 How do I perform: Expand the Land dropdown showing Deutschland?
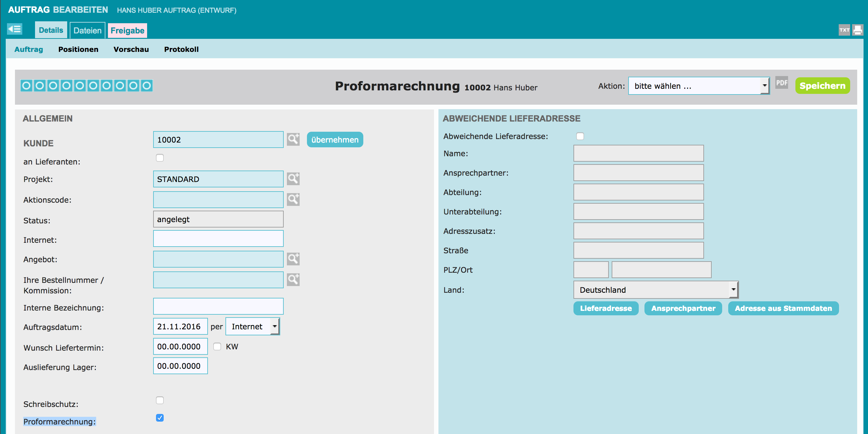click(655, 290)
